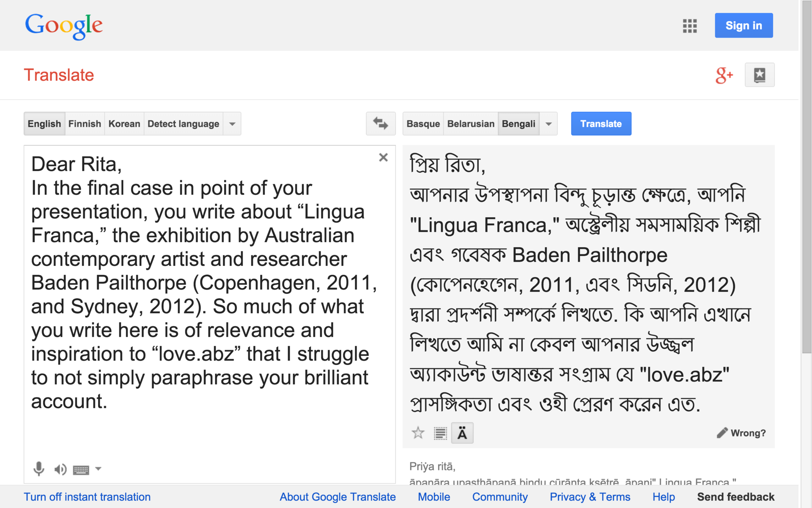Screen dimensions: 812x508
Task: Select all translated text with the list icon
Action: click(x=440, y=433)
